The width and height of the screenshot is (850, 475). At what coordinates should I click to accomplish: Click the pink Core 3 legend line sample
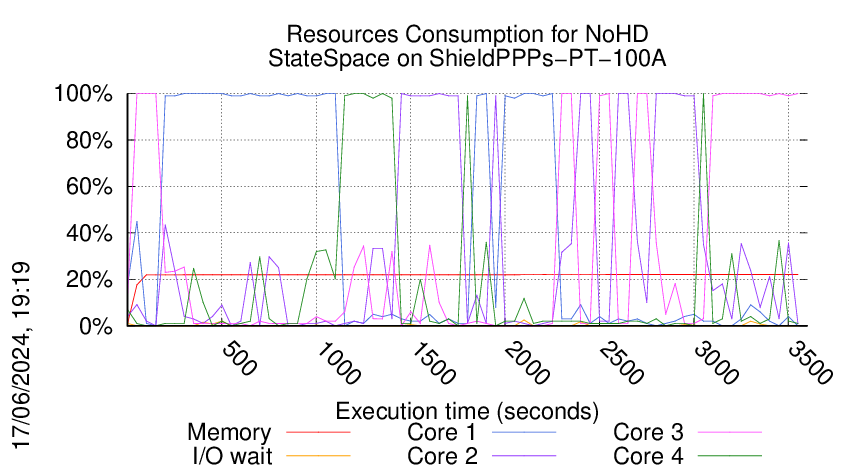[x=730, y=432]
